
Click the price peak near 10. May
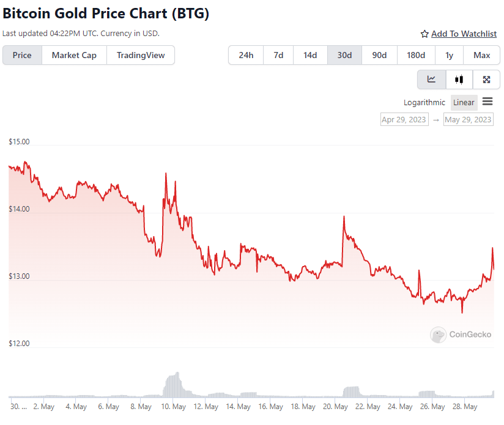tap(166, 174)
